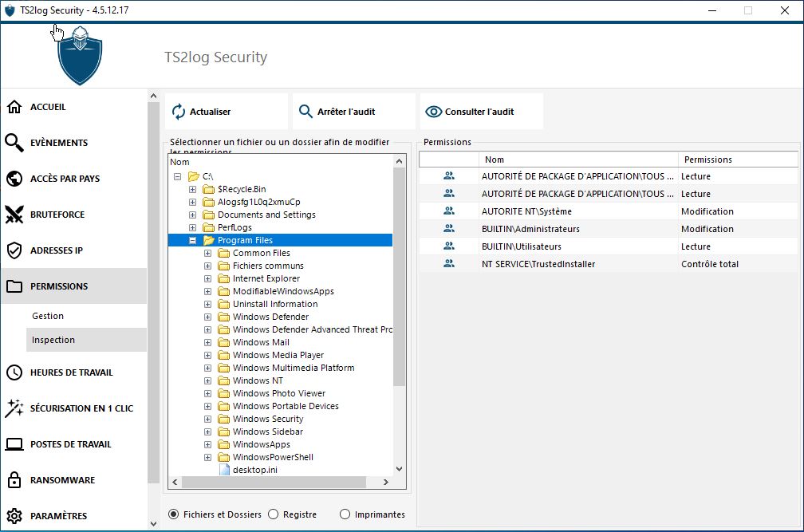Click the magnifier icon beside EVÈNEMENTS
Image resolution: width=804 pixels, height=532 pixels.
click(x=14, y=143)
